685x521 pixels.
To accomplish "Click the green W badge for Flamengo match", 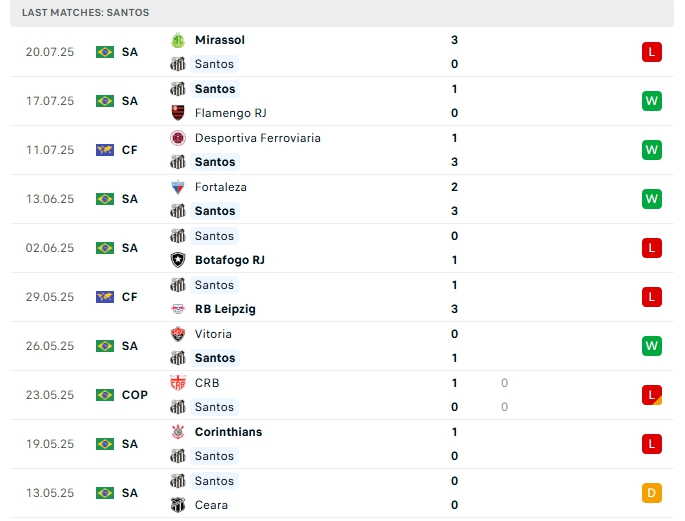I will click(x=652, y=101).
